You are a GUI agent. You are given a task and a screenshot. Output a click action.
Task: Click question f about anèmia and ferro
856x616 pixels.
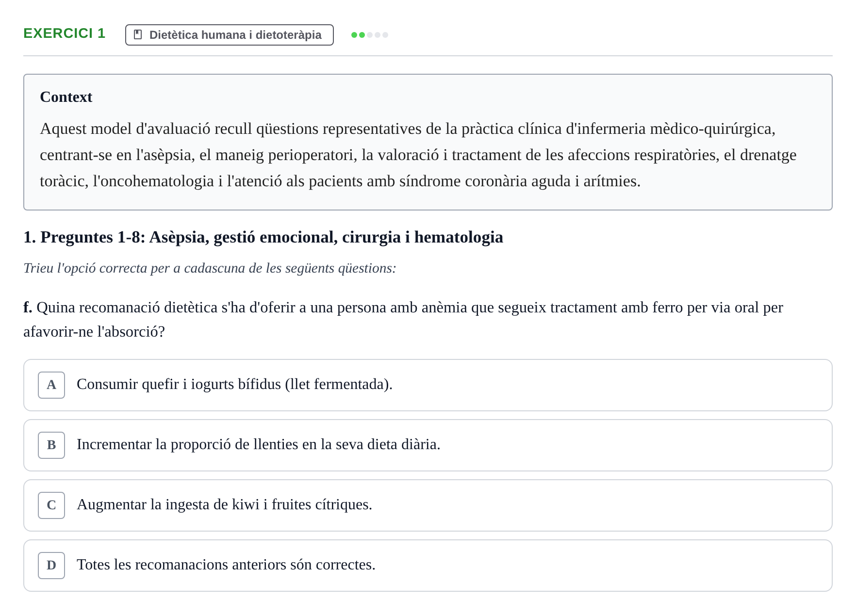403,320
